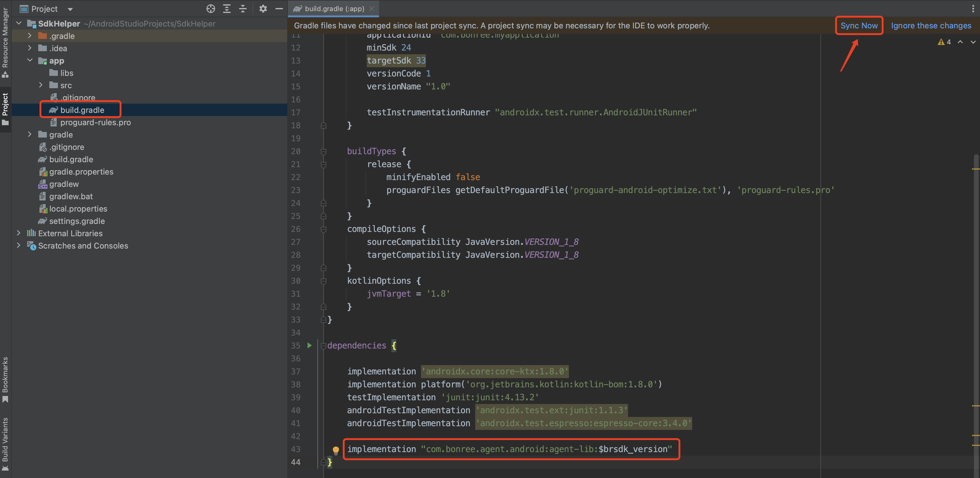Viewport: 980px width, 478px height.
Task: Click the Collapse All icon in Project panel
Action: 243,8
